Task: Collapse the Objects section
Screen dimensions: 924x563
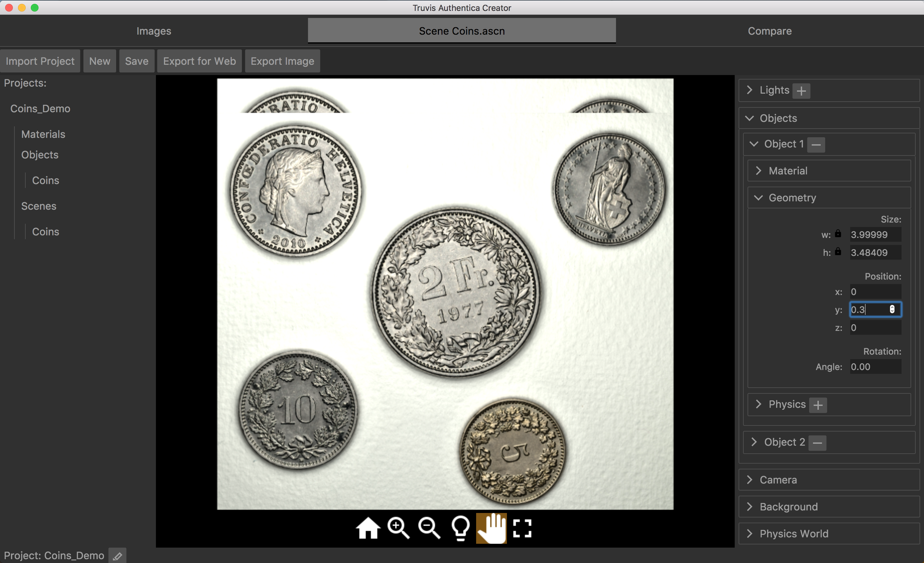Action: (x=749, y=118)
